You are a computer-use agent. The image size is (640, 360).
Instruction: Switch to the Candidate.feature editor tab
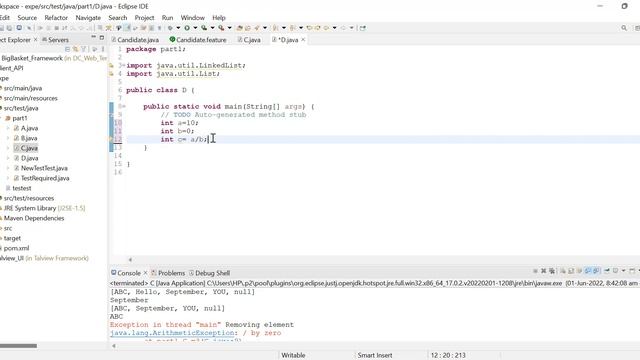click(x=198, y=40)
